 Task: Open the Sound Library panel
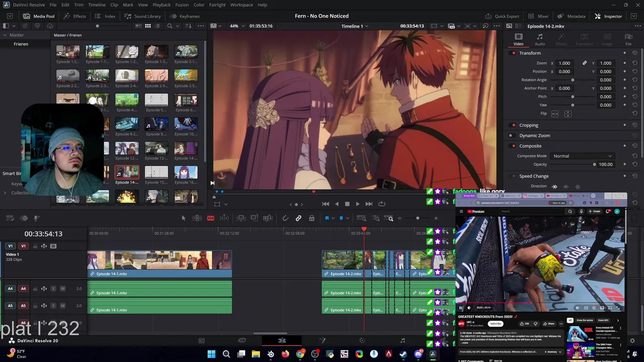[142, 16]
